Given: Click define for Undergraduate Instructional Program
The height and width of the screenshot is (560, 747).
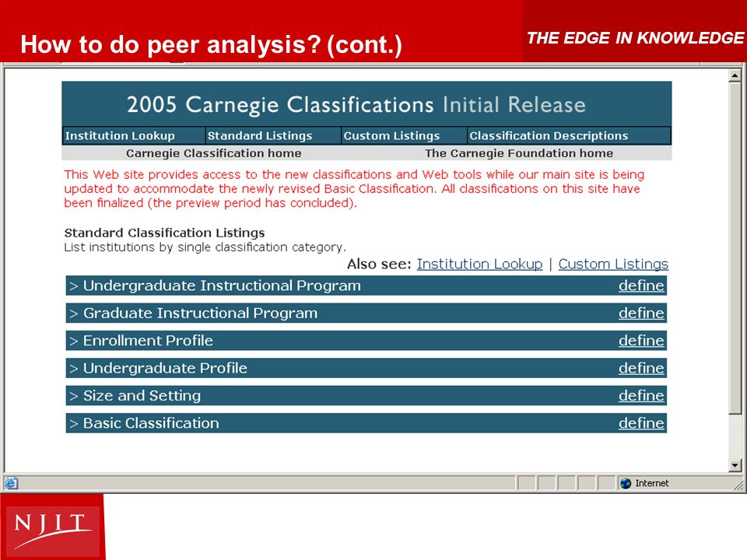Looking at the screenshot, I should point(641,285).
